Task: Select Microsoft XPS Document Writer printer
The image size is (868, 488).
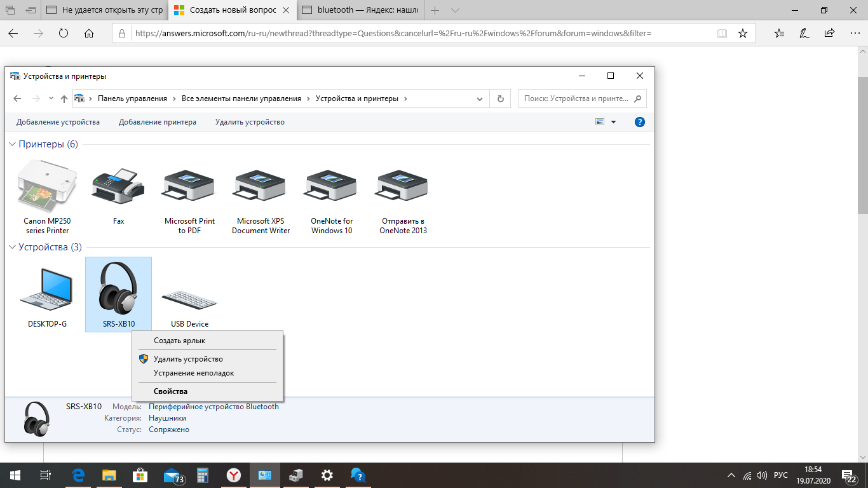Action: [x=261, y=186]
